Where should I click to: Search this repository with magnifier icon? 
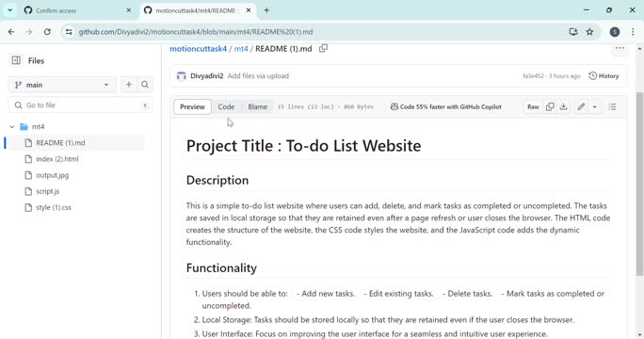pos(145,85)
